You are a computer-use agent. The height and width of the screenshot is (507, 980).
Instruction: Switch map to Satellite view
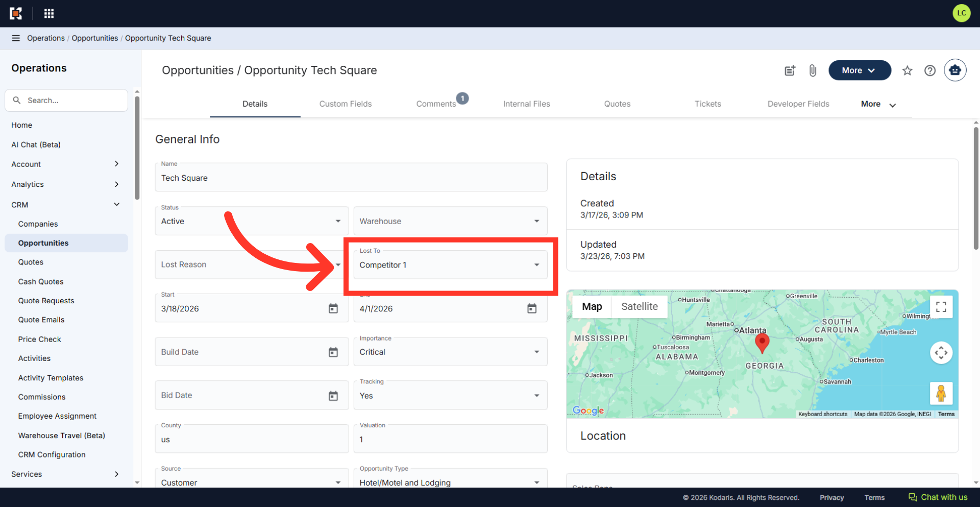click(x=640, y=306)
